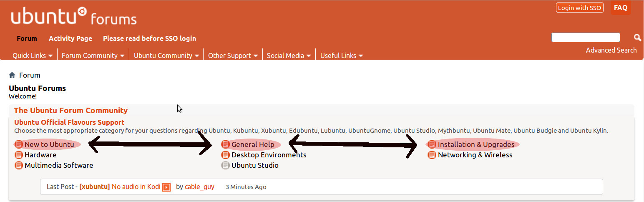Open the Ubuntu Community dropdown menu
The height and width of the screenshot is (202, 644).
tap(166, 56)
